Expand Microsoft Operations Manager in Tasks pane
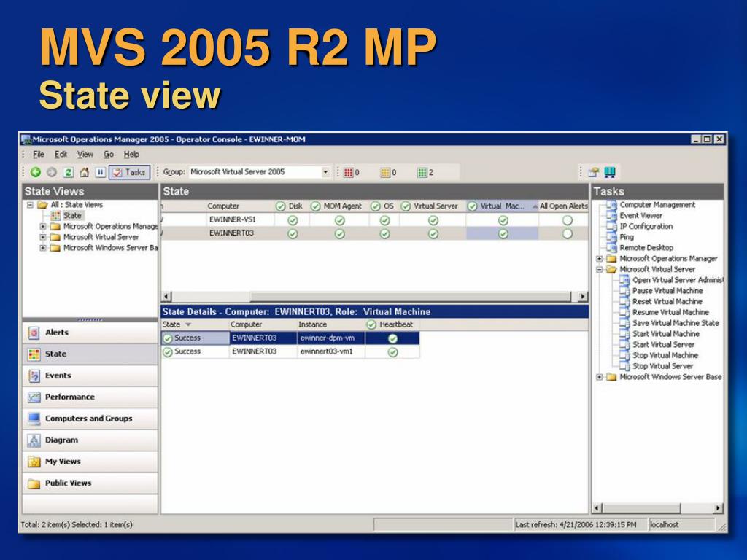The image size is (747, 560). tap(600, 259)
